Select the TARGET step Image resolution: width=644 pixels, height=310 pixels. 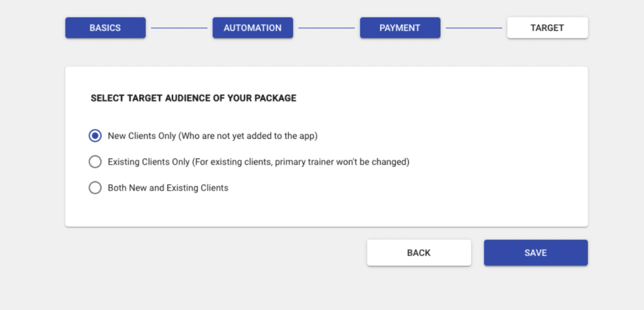click(547, 28)
